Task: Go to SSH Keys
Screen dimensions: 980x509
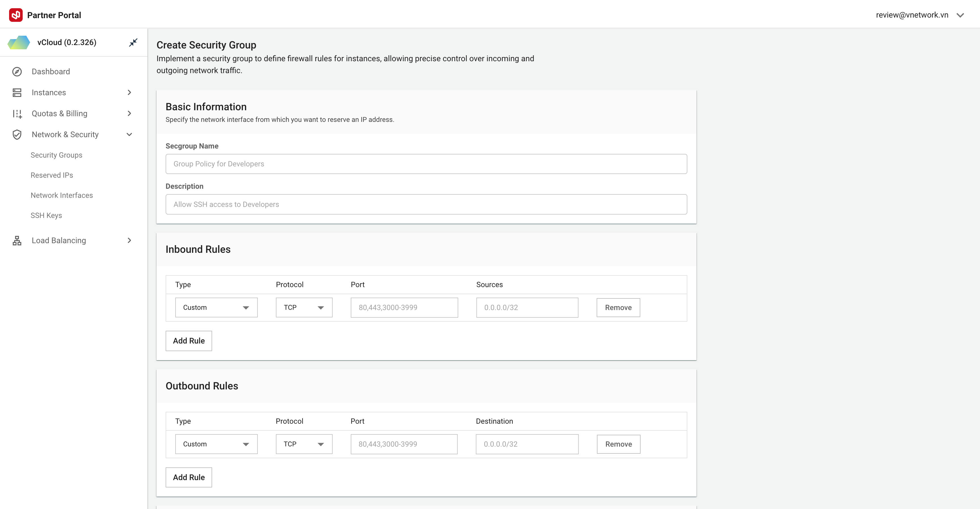Action: tap(46, 216)
